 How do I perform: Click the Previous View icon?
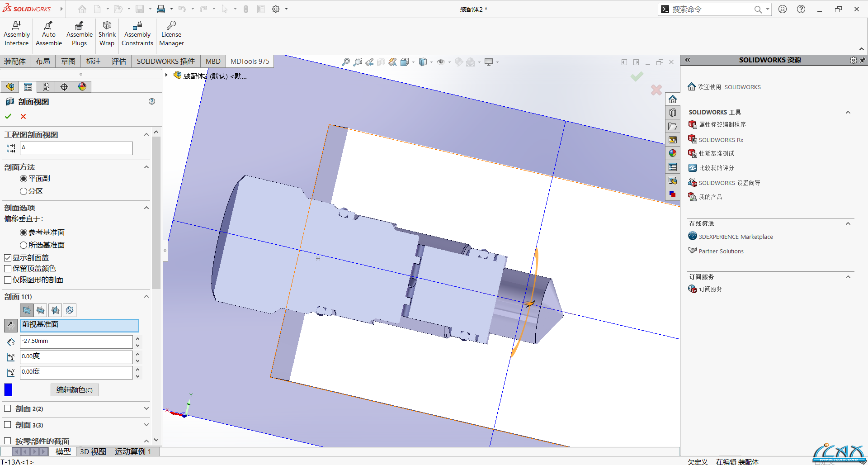369,62
